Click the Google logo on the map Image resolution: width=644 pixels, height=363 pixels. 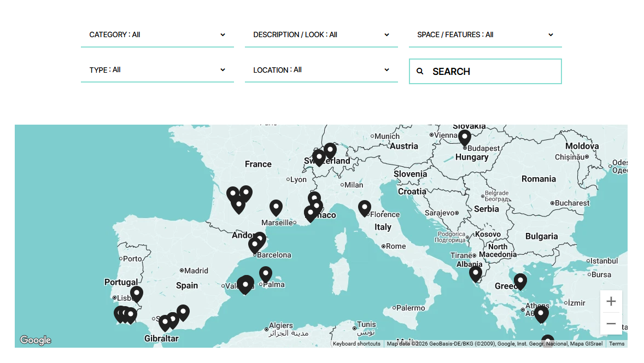click(x=36, y=340)
